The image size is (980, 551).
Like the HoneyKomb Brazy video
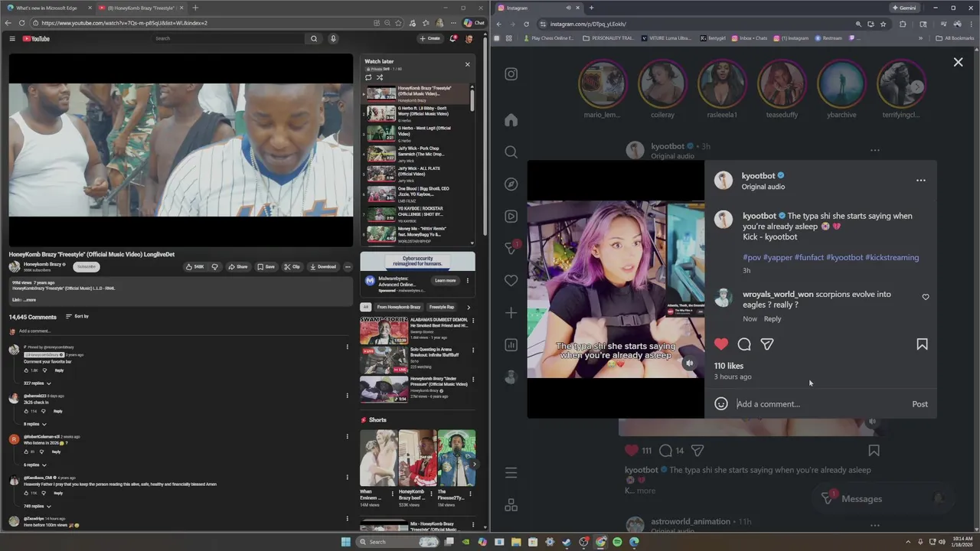click(x=194, y=266)
